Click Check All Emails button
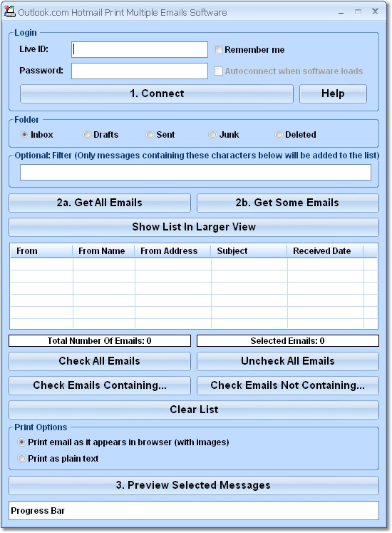Image resolution: width=392 pixels, height=533 pixels. click(x=100, y=361)
